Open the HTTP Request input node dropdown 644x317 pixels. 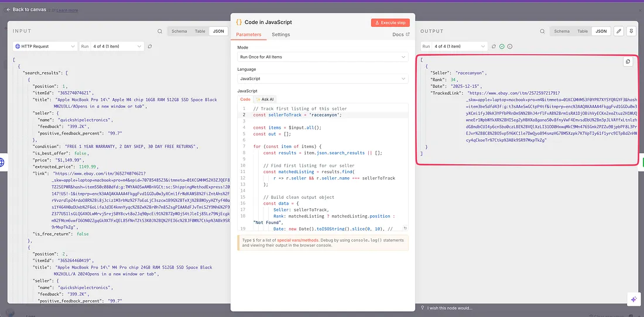(x=44, y=46)
